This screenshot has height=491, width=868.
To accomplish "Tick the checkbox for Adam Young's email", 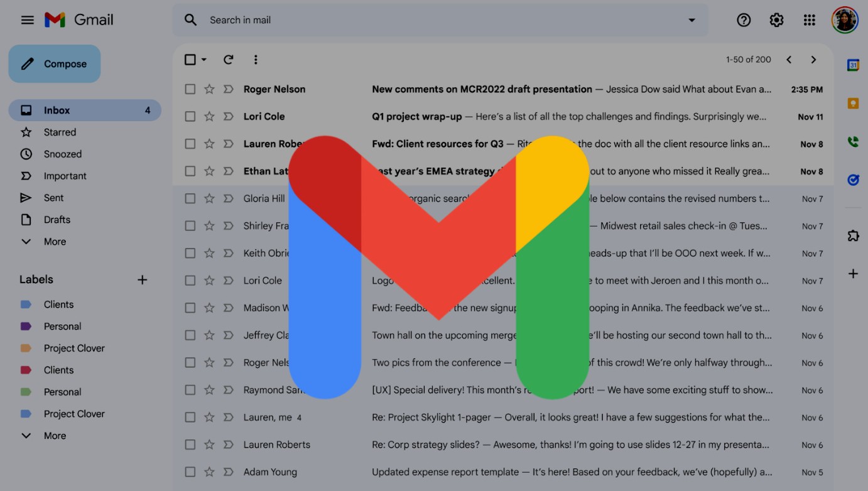I will [190, 472].
